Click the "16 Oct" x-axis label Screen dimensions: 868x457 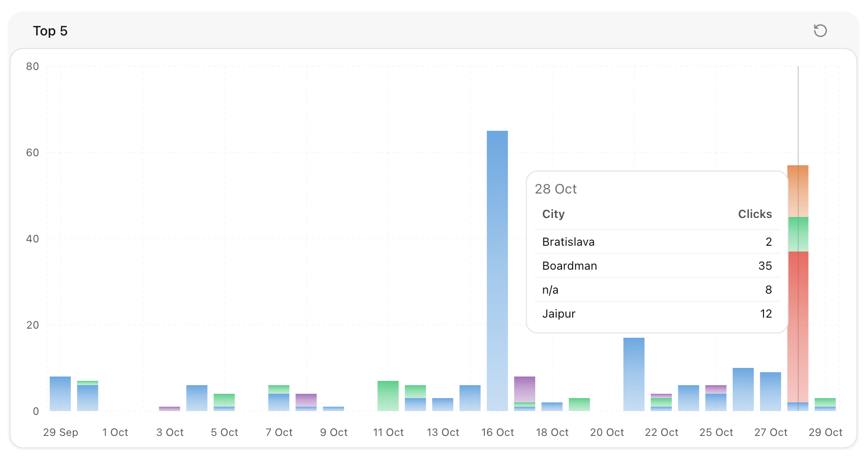pos(498,433)
